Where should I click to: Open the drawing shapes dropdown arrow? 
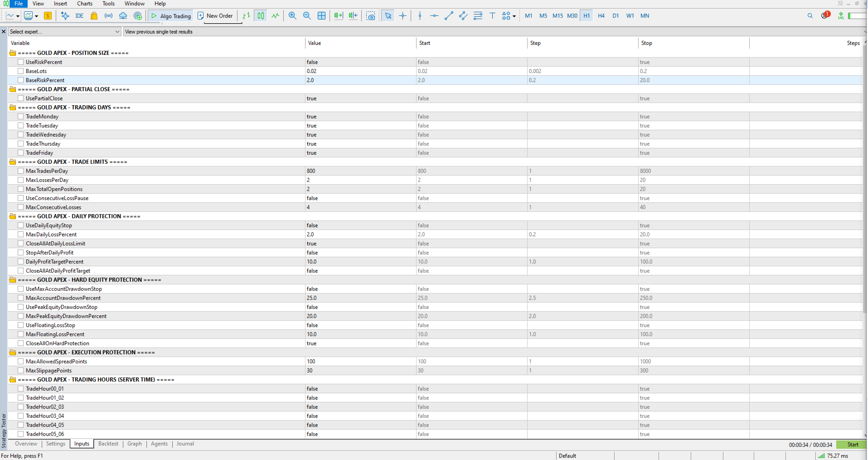pos(514,16)
